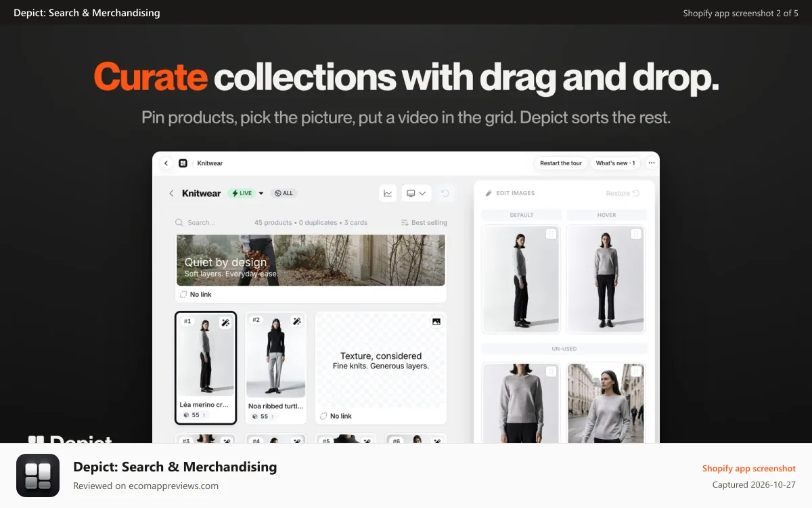Select the unused street photo image

[x=606, y=402]
